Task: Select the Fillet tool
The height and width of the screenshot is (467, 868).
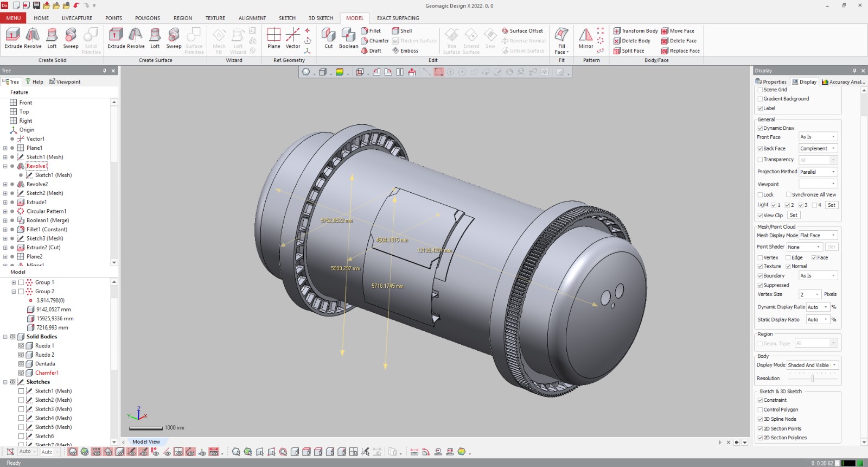Action: click(x=371, y=31)
